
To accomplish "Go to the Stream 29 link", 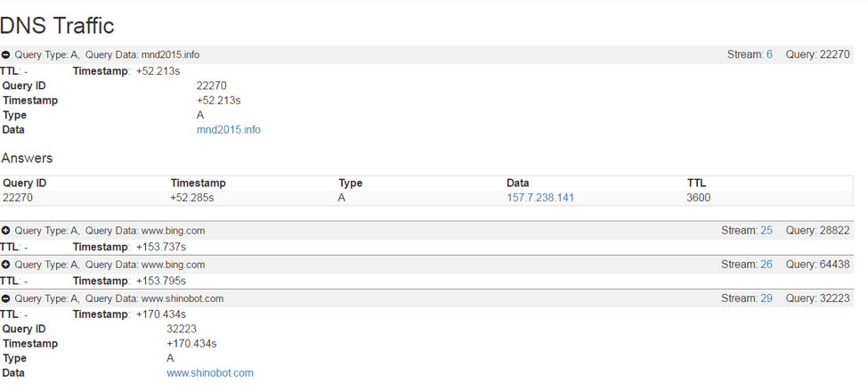I will pos(766,298).
